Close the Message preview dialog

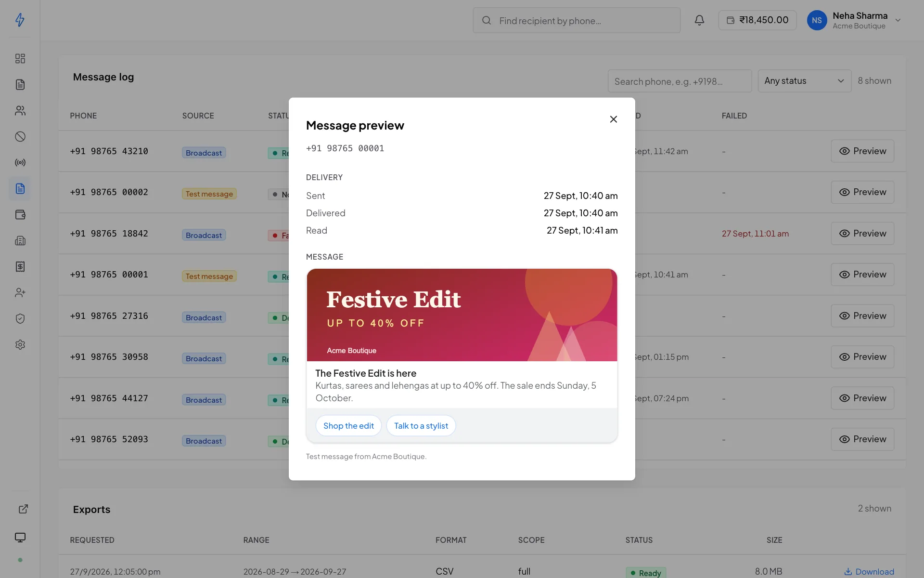(613, 119)
